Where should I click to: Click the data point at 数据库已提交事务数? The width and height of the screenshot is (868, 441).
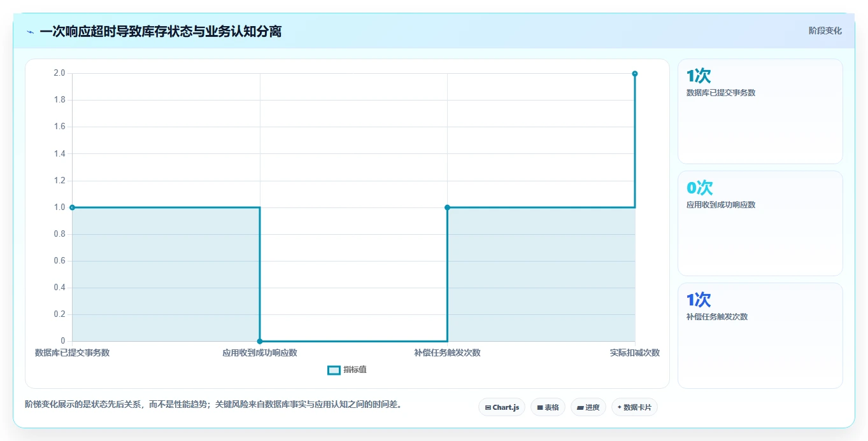72,207
